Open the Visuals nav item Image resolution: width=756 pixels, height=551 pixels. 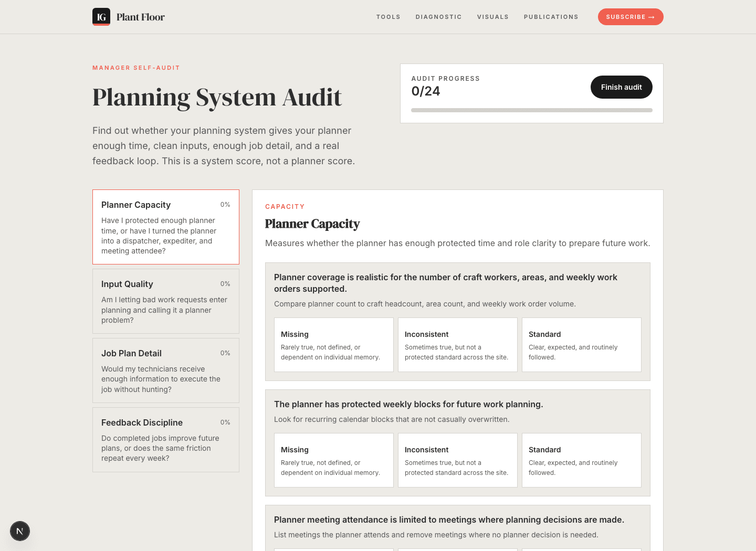493,17
